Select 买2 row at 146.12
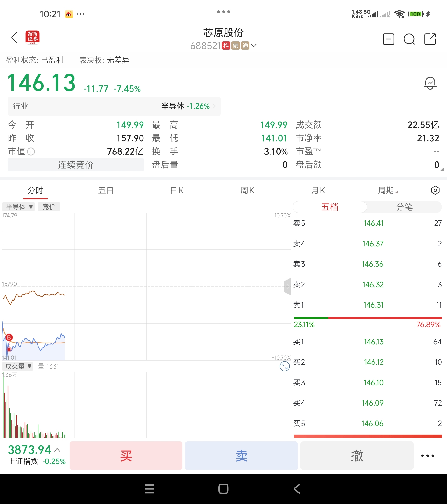447x504 pixels. click(367, 362)
